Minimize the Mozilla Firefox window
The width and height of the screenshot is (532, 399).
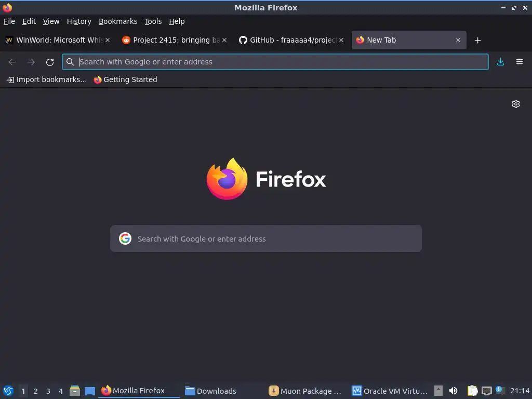(503, 7)
